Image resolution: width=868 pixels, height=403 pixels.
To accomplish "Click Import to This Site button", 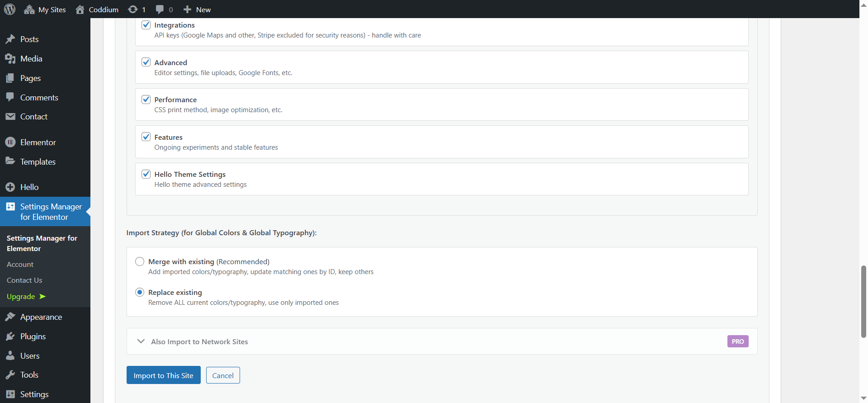I will coord(163,375).
